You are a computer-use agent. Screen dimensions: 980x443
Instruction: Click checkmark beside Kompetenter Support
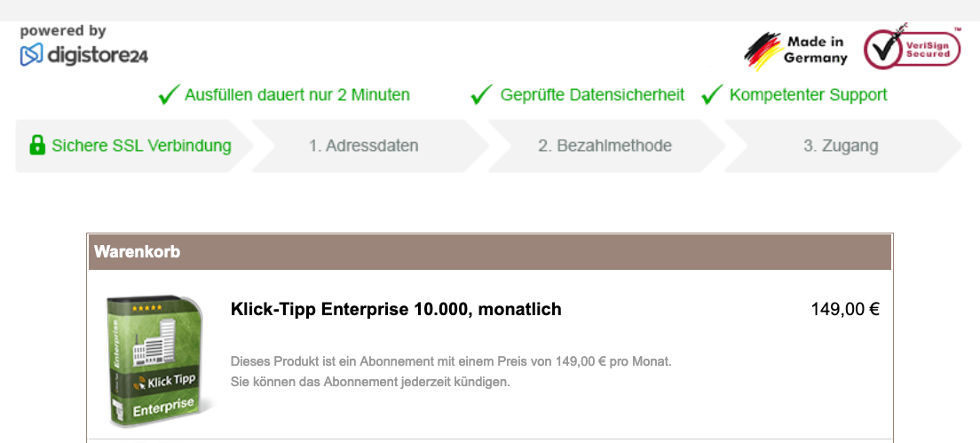click(x=712, y=95)
